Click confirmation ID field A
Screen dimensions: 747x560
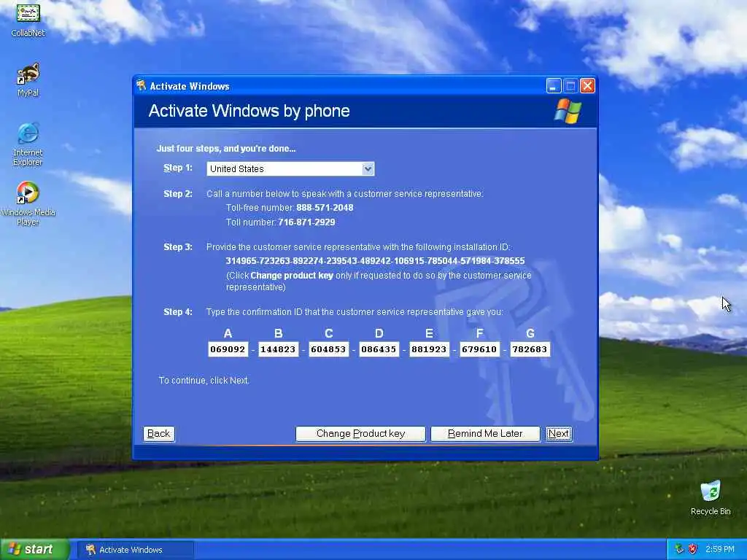(228, 349)
